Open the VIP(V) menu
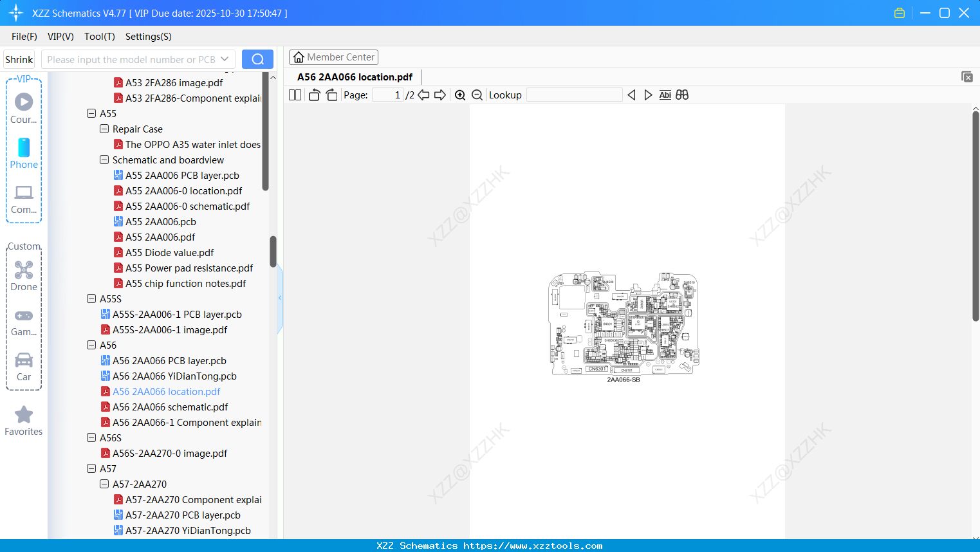 60,37
